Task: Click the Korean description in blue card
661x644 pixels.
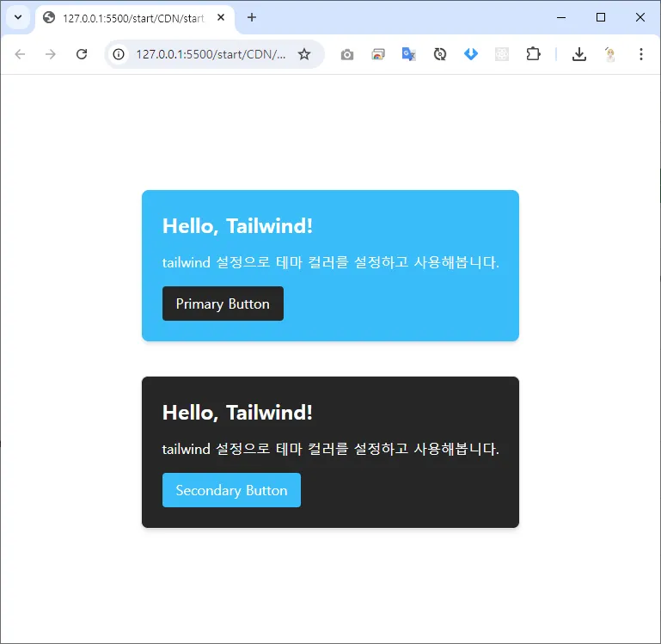Action: pyautogui.click(x=330, y=262)
